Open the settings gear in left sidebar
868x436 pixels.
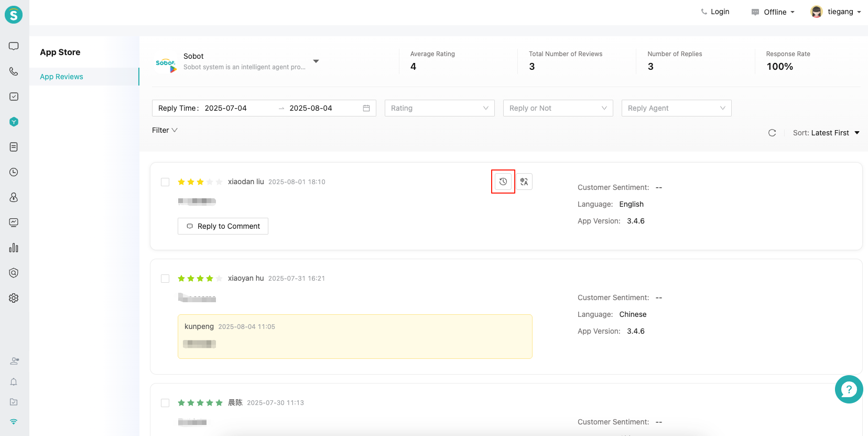(x=14, y=298)
